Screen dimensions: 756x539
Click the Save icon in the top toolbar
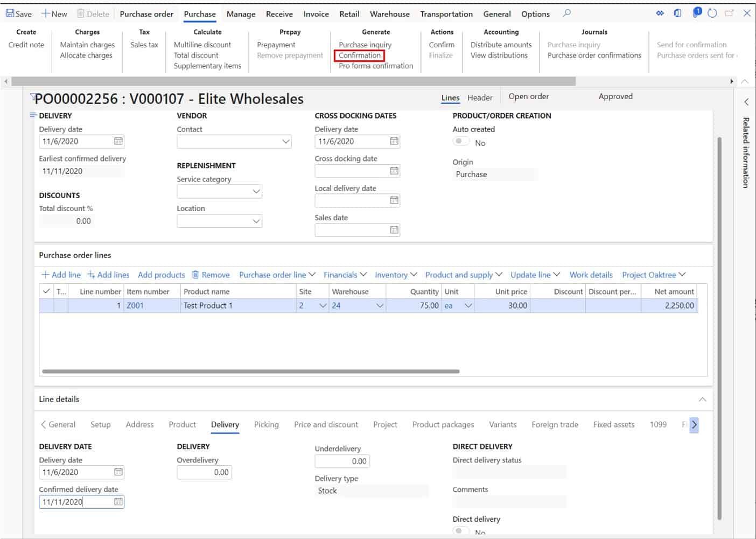[x=9, y=13]
